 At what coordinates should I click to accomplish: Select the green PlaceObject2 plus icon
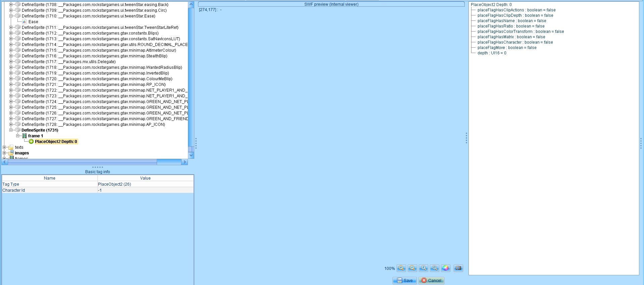tap(31, 142)
